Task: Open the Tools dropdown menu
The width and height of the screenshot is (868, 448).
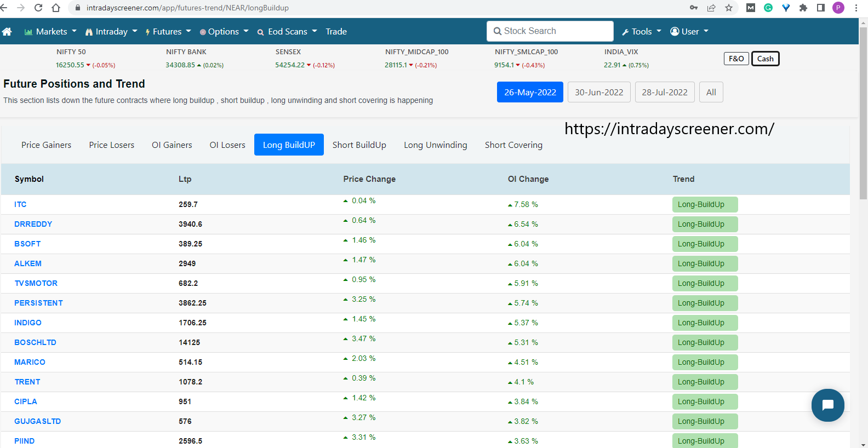Action: coord(642,32)
